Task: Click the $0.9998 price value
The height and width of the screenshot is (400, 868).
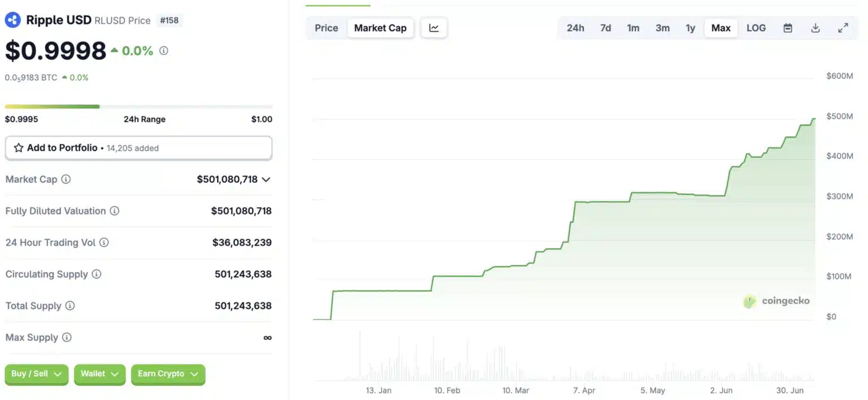Action: coord(55,51)
